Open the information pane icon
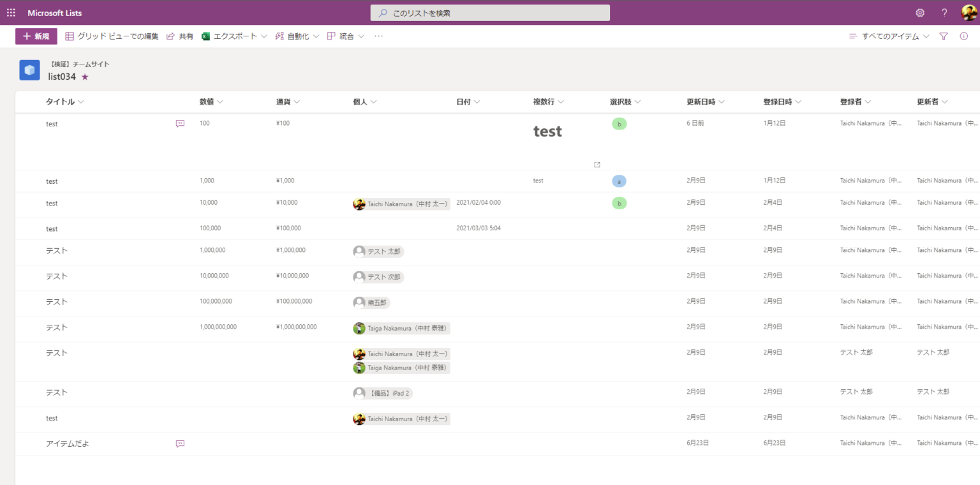The width and height of the screenshot is (980, 485). pos(964,36)
